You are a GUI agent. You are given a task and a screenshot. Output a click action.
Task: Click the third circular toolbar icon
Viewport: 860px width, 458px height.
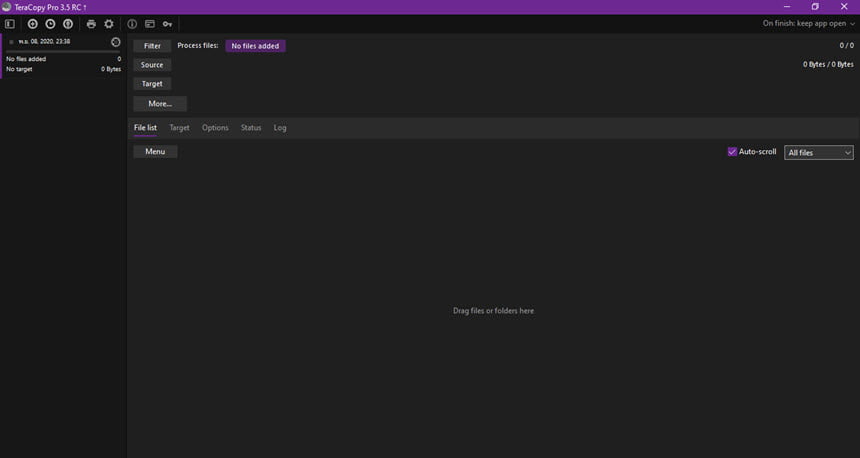pyautogui.click(x=68, y=24)
